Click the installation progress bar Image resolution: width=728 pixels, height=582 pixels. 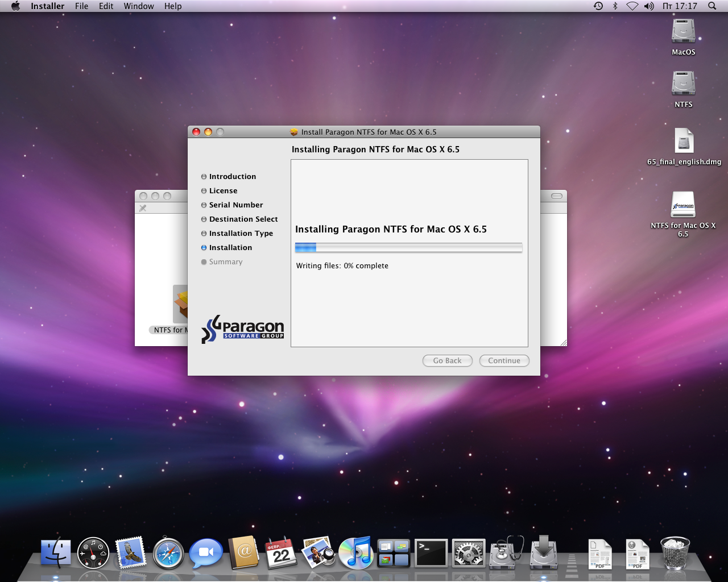point(408,247)
